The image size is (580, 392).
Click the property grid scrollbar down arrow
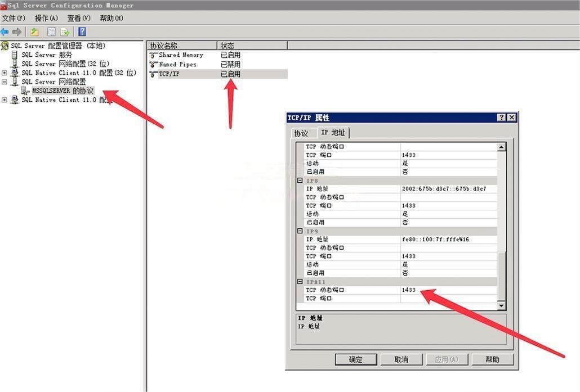(x=502, y=305)
